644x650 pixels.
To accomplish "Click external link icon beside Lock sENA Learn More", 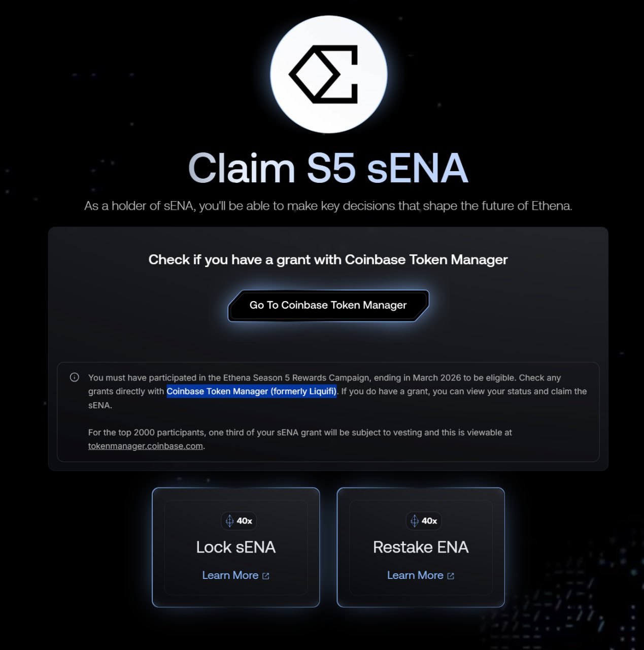I will 265,576.
